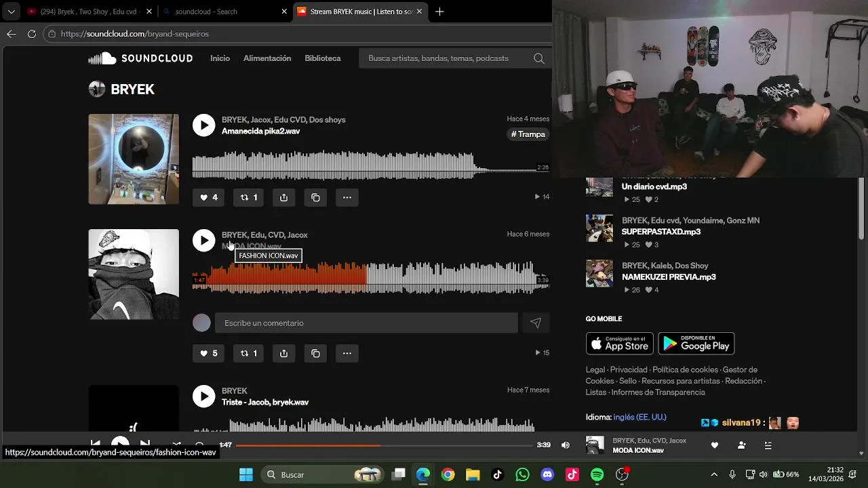Expand the browser tab list dropdown
Image resolution: width=868 pixels, height=488 pixels.
[x=11, y=12]
